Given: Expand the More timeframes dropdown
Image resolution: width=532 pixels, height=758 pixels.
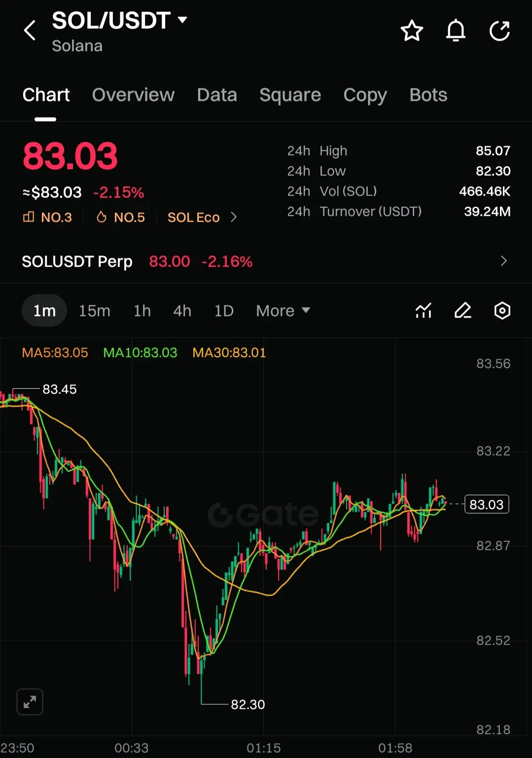Looking at the screenshot, I should point(283,311).
